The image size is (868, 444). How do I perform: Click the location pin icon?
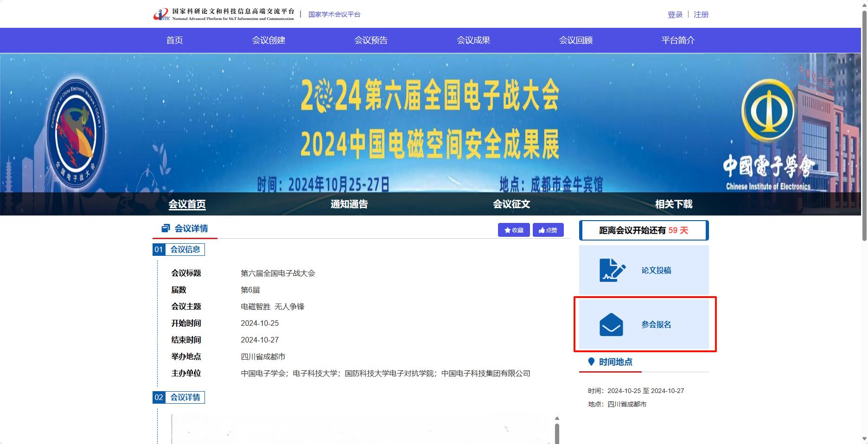click(591, 362)
